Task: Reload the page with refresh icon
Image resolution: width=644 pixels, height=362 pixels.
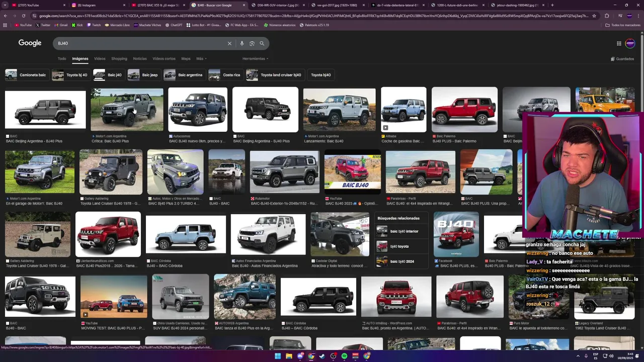Action: (24, 16)
